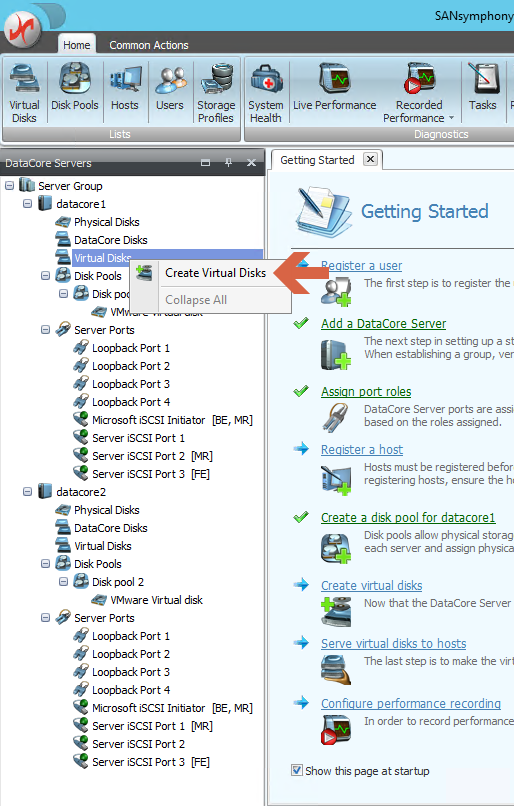The width and height of the screenshot is (514, 806).
Task: Click the Create virtual disks step icon
Action: point(337,612)
